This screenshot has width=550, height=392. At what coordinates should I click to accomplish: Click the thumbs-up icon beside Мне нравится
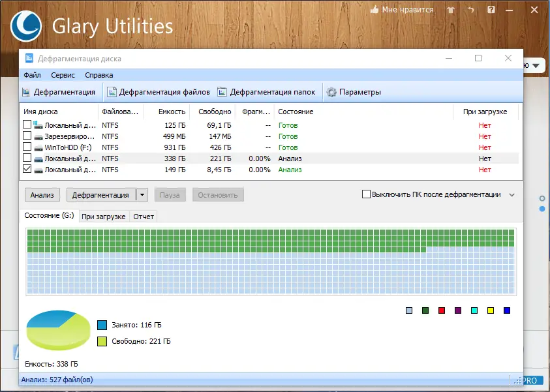coord(374,10)
